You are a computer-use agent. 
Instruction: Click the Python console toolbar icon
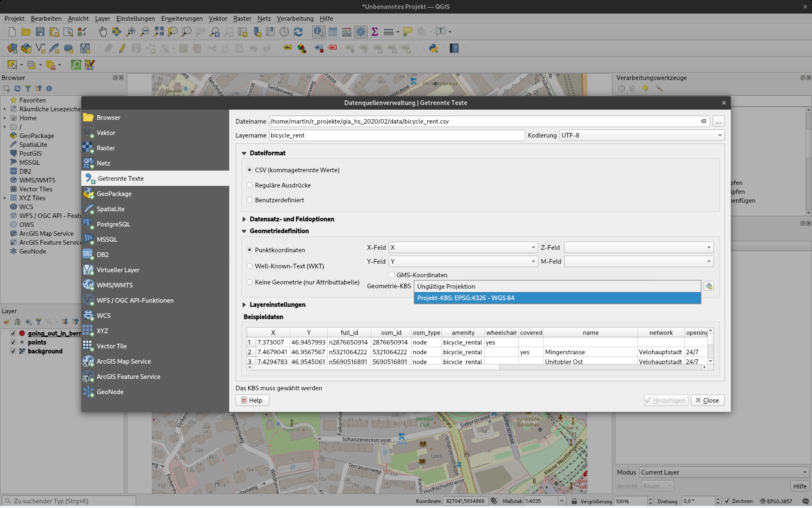click(433, 48)
